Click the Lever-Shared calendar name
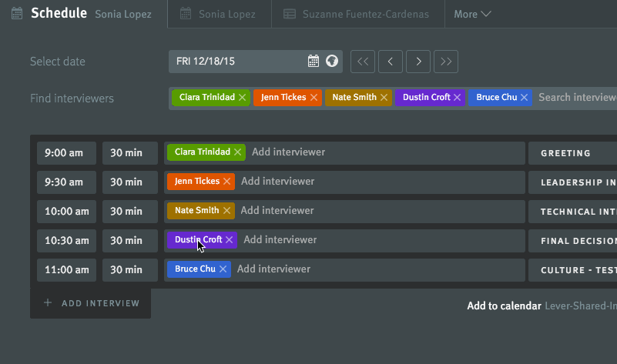617x364 pixels. coord(581,306)
